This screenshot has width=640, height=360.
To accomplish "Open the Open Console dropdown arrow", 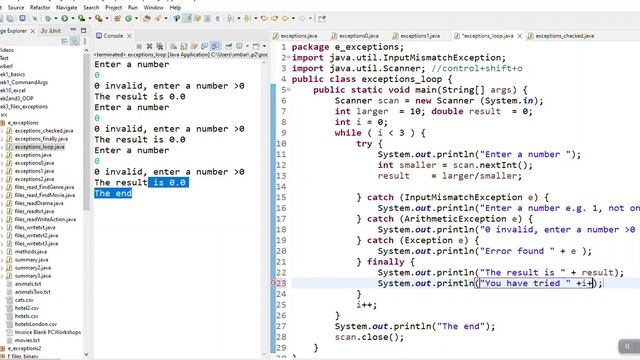I will click(264, 46).
